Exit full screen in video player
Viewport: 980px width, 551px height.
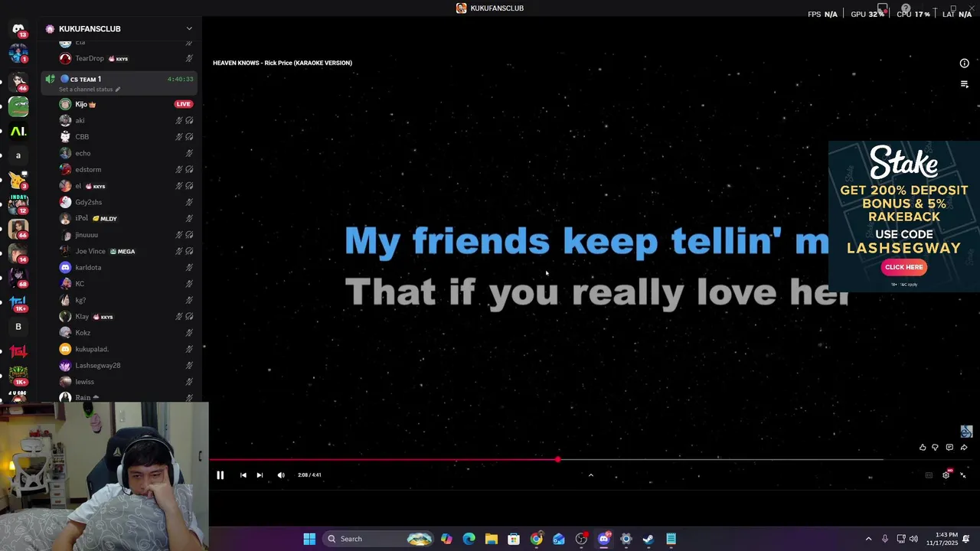963,475
